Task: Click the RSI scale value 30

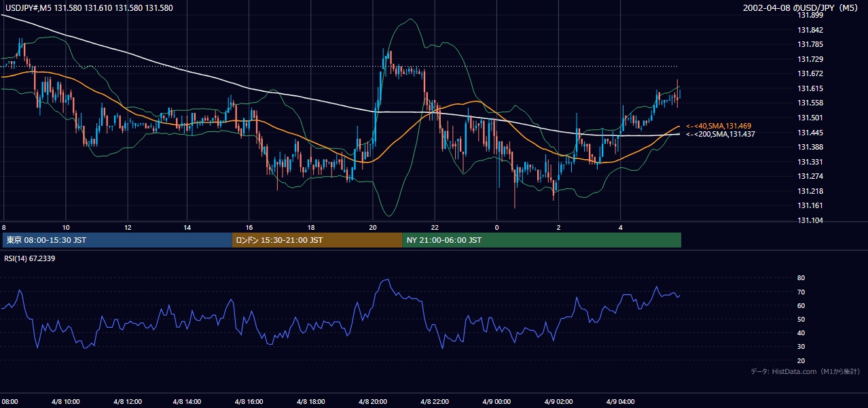Action: [x=801, y=347]
